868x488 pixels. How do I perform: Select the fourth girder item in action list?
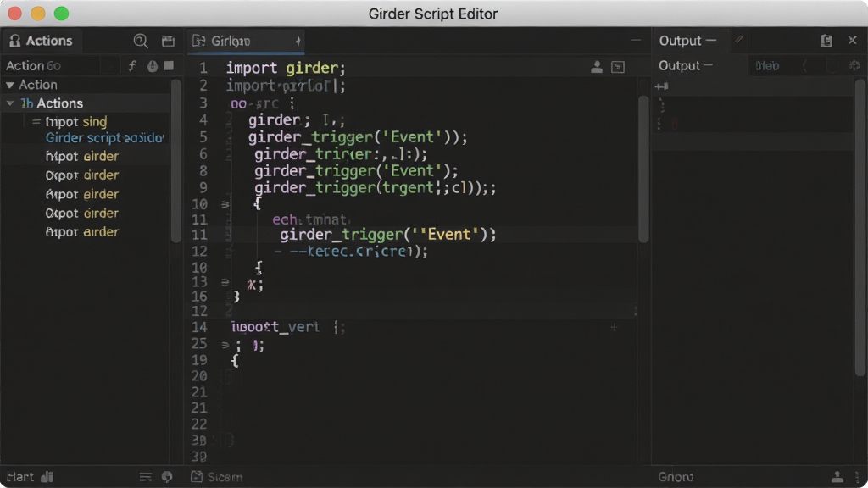pyautogui.click(x=82, y=213)
